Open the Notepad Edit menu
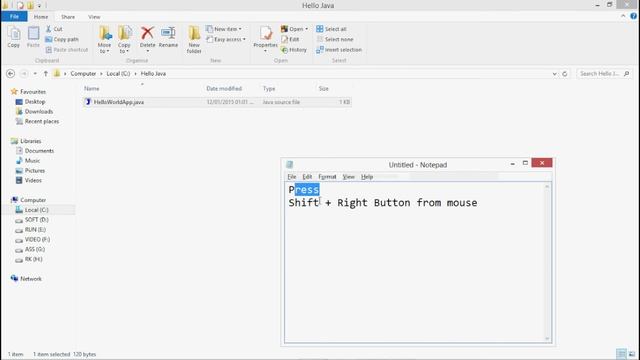 307,177
